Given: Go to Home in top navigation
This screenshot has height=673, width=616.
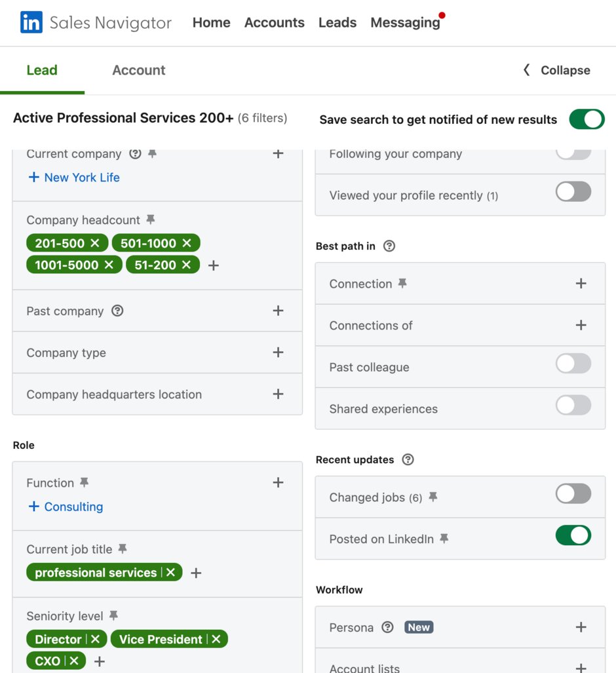Looking at the screenshot, I should coord(211,22).
